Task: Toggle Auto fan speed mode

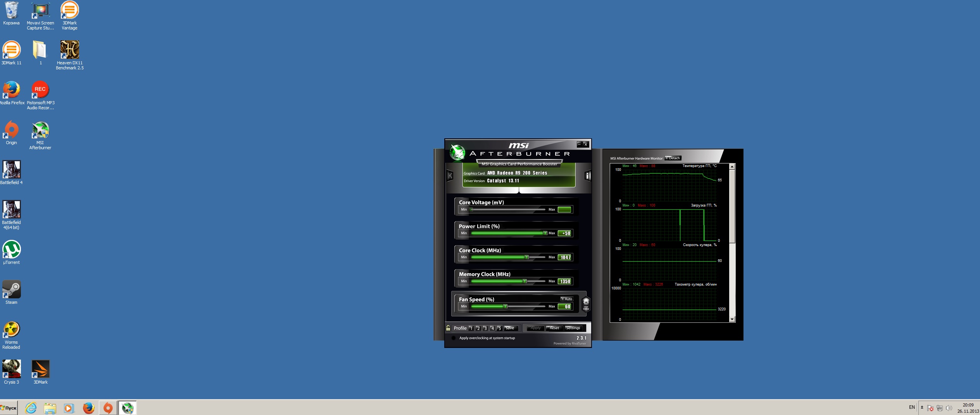Action: click(567, 299)
